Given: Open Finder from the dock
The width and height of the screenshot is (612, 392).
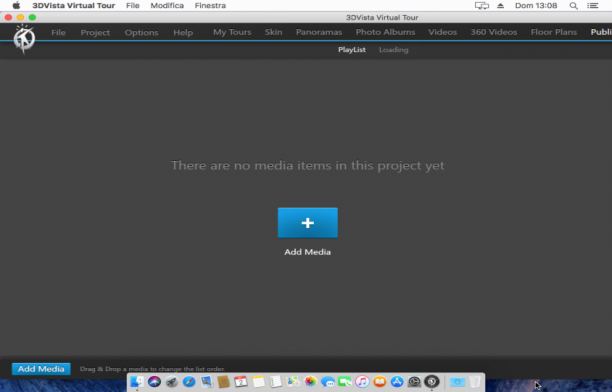Looking at the screenshot, I should pyautogui.click(x=137, y=381).
